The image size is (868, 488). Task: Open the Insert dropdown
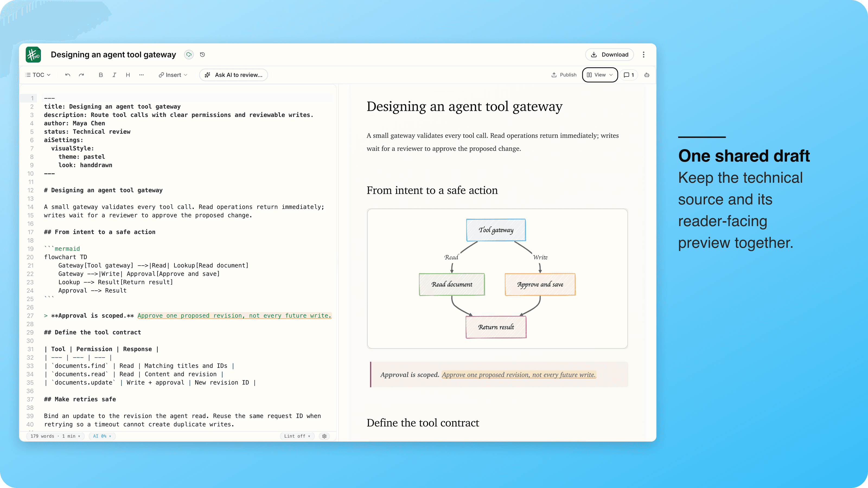(x=173, y=75)
